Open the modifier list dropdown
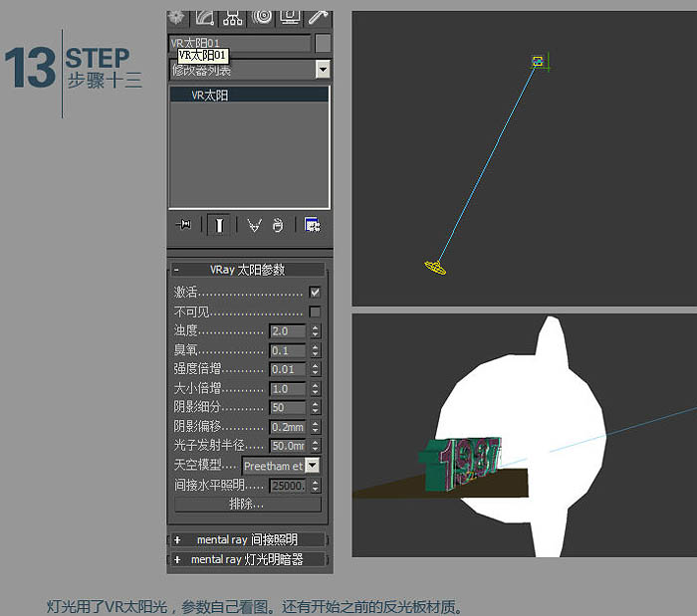 coord(323,70)
